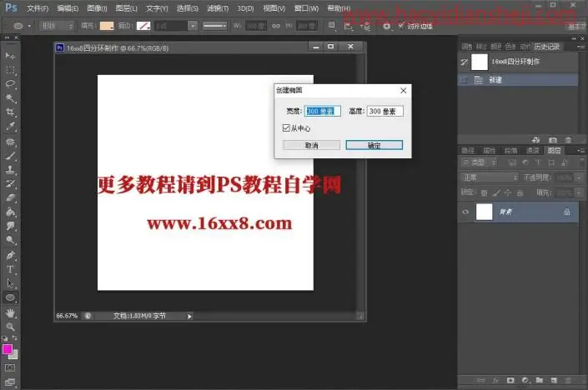Select the Magic Wand tool
Viewport: 588px width, 390px height.
[10, 98]
